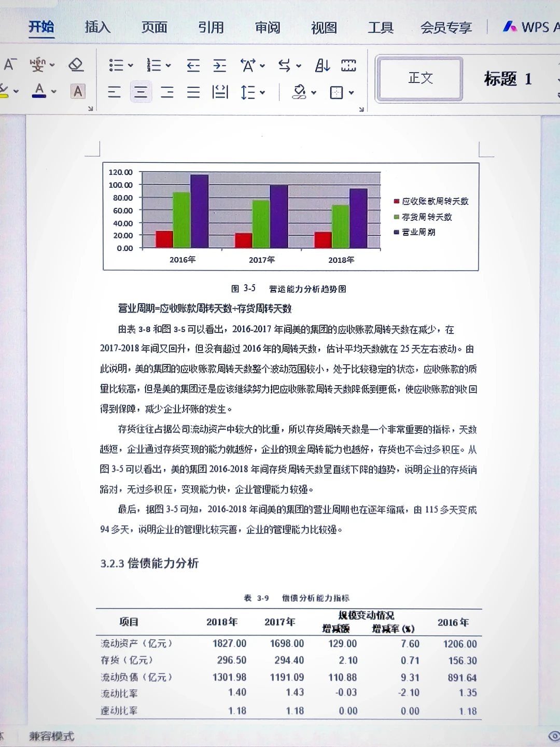Image resolution: width=560 pixels, height=747 pixels.
Task: Open the 工具 tab
Action: click(381, 27)
